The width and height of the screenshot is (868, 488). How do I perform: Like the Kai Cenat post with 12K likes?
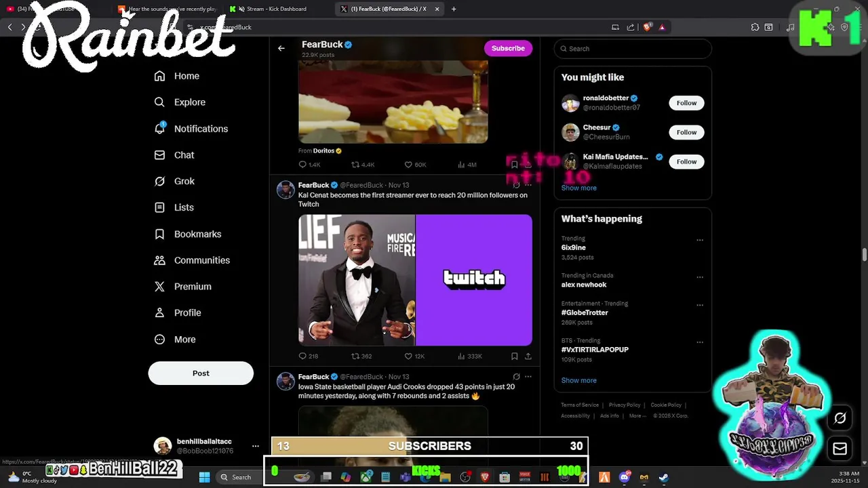click(x=414, y=356)
